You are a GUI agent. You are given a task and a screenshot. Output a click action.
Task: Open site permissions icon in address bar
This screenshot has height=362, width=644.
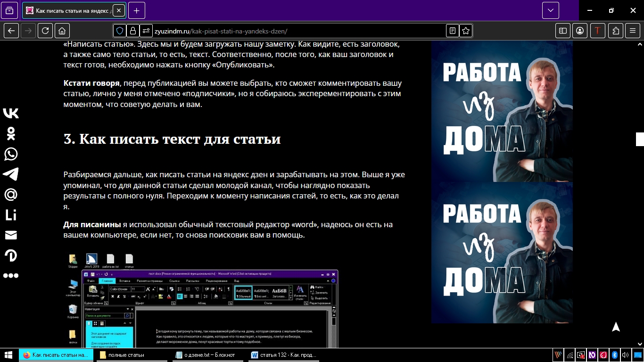point(146,31)
